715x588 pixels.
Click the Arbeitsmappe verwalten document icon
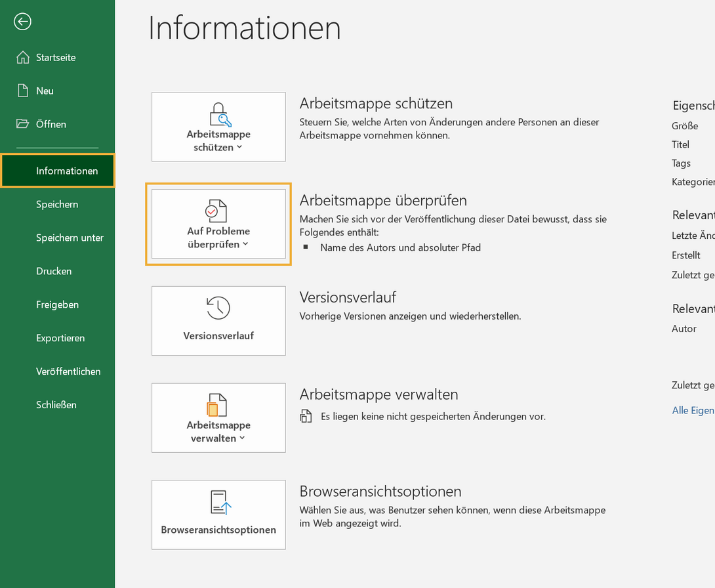point(218,404)
